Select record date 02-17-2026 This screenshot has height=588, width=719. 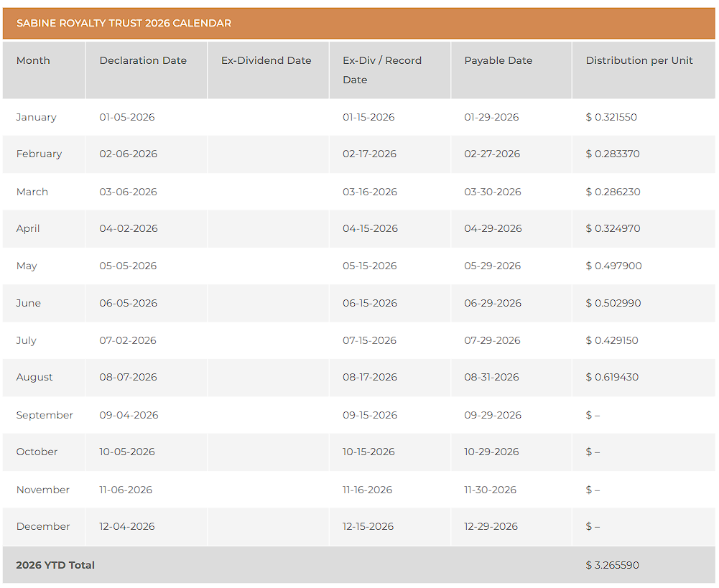click(x=370, y=154)
